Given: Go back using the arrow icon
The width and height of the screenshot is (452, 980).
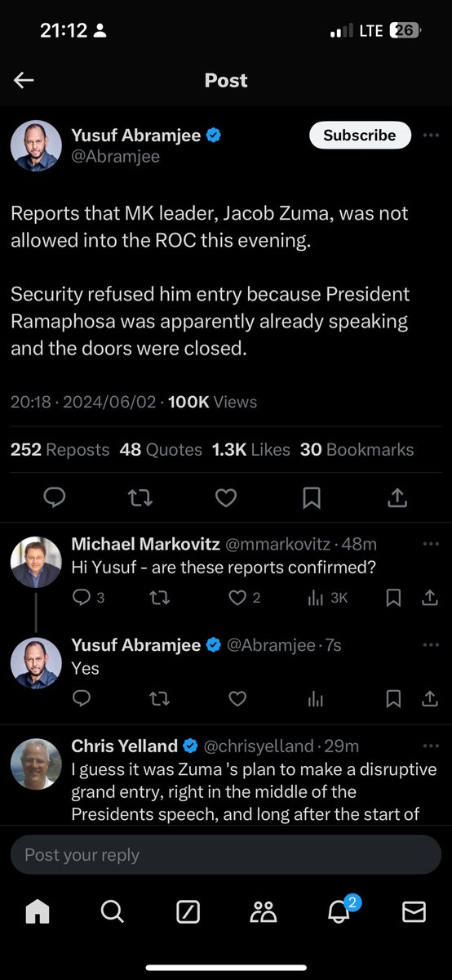Looking at the screenshot, I should point(24,80).
